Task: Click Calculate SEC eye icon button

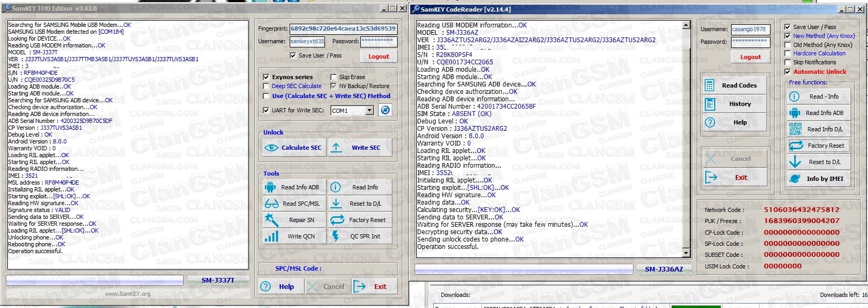Action: 294,148
